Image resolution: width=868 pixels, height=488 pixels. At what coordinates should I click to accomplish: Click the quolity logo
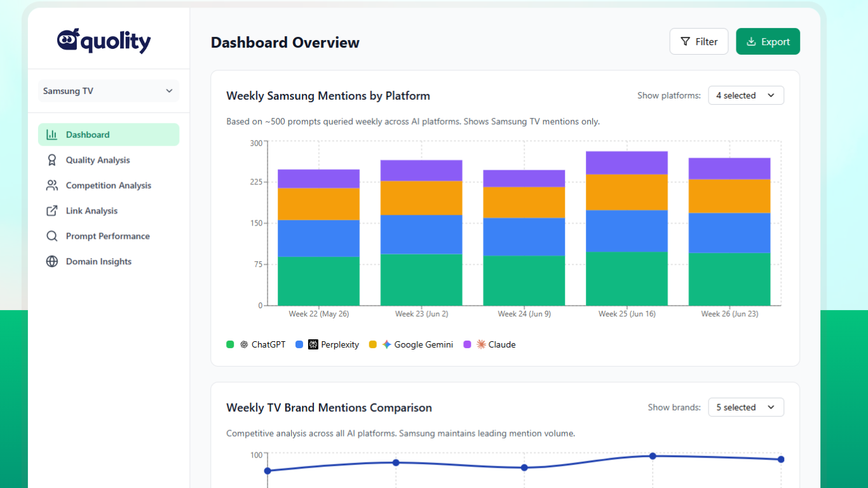click(104, 41)
